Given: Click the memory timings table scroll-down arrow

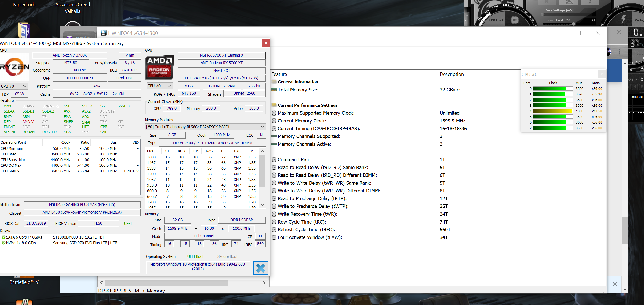Looking at the screenshot, I should 262,205.
